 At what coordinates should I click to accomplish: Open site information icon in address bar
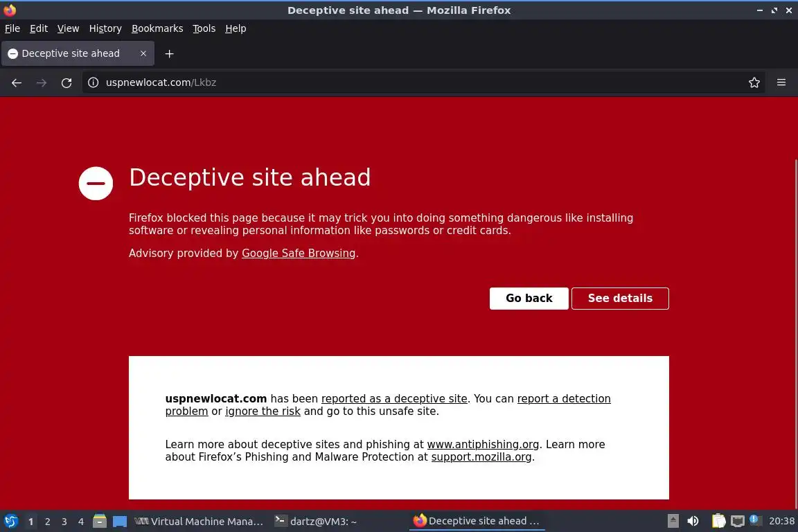(x=93, y=82)
